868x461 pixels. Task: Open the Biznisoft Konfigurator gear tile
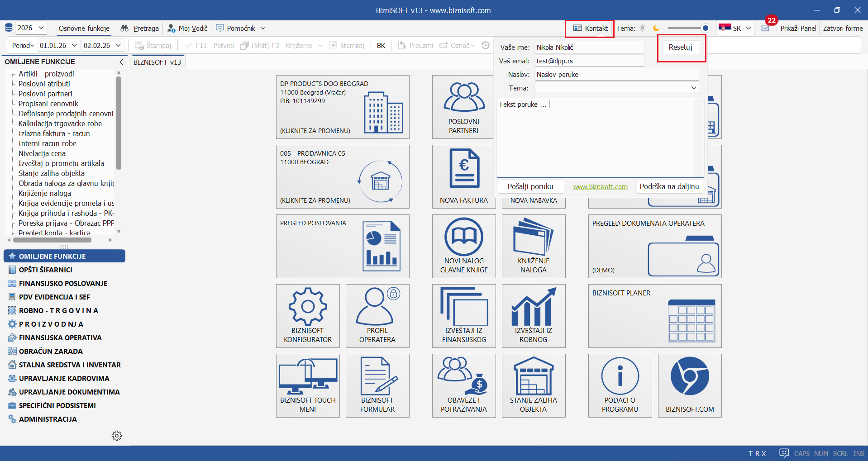(x=308, y=315)
